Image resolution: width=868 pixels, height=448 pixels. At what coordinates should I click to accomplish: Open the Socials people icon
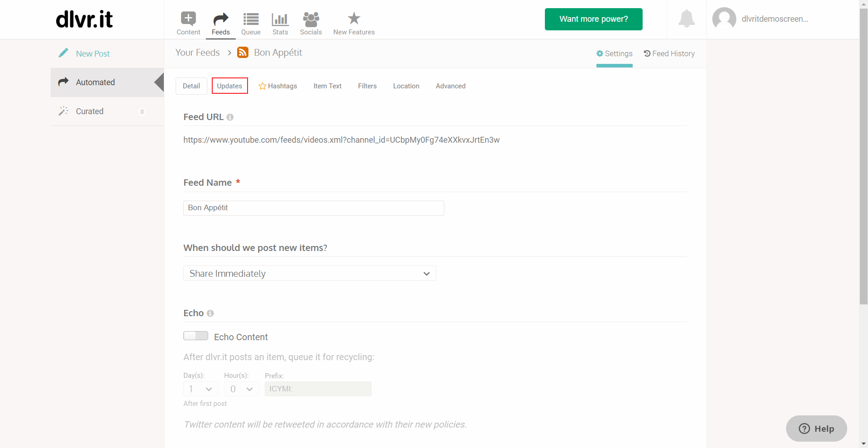click(x=311, y=19)
